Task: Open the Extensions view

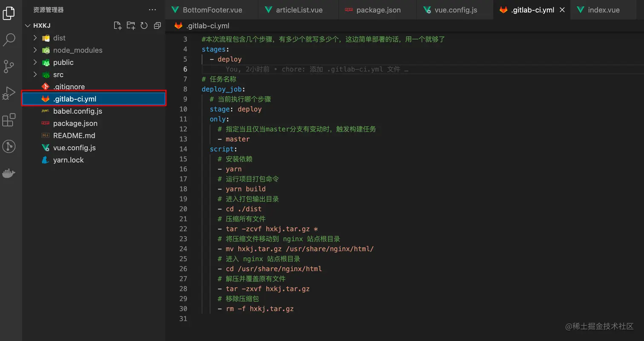Action: (x=9, y=120)
